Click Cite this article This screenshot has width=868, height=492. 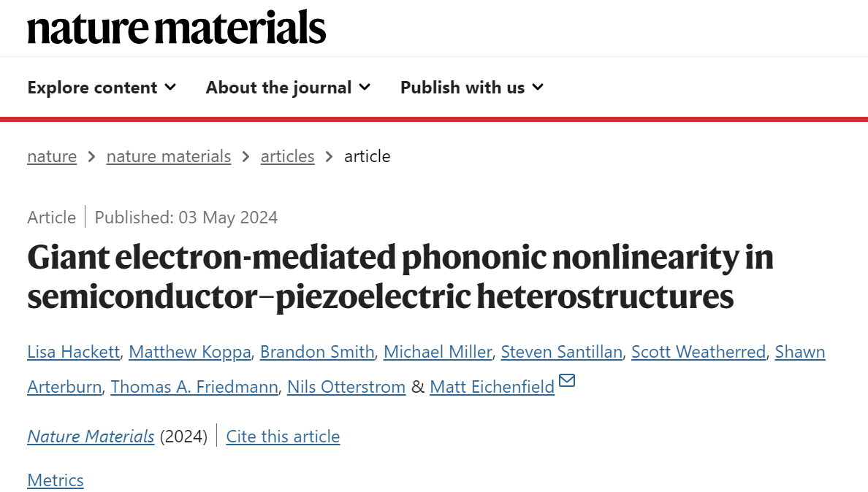point(283,437)
